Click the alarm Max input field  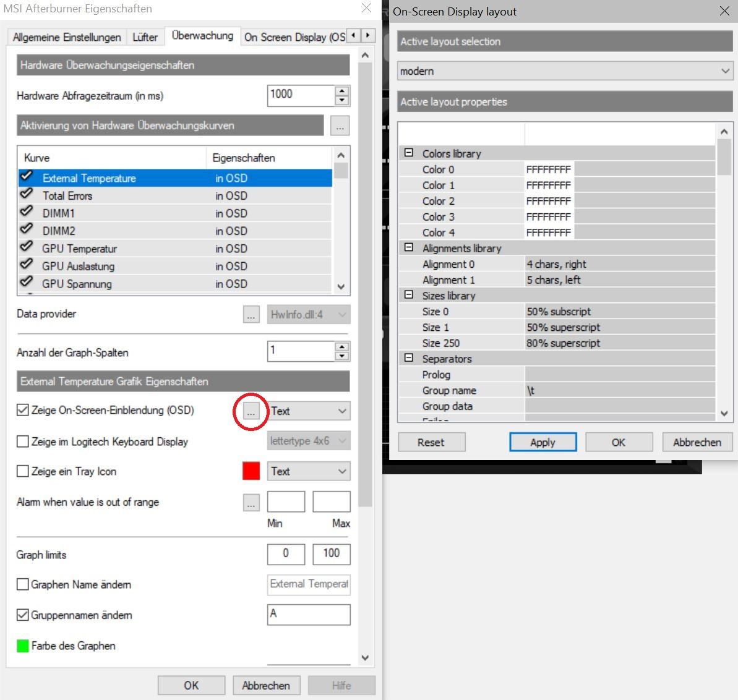332,502
